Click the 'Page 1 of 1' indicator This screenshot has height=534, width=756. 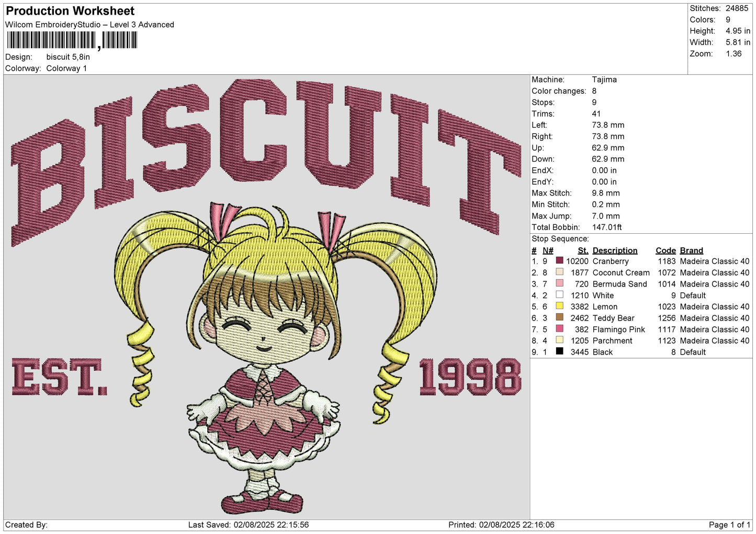(x=729, y=525)
